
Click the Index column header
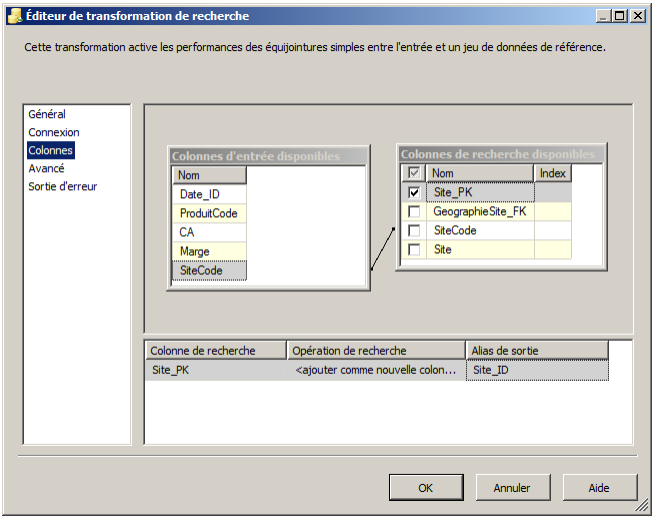(553, 174)
